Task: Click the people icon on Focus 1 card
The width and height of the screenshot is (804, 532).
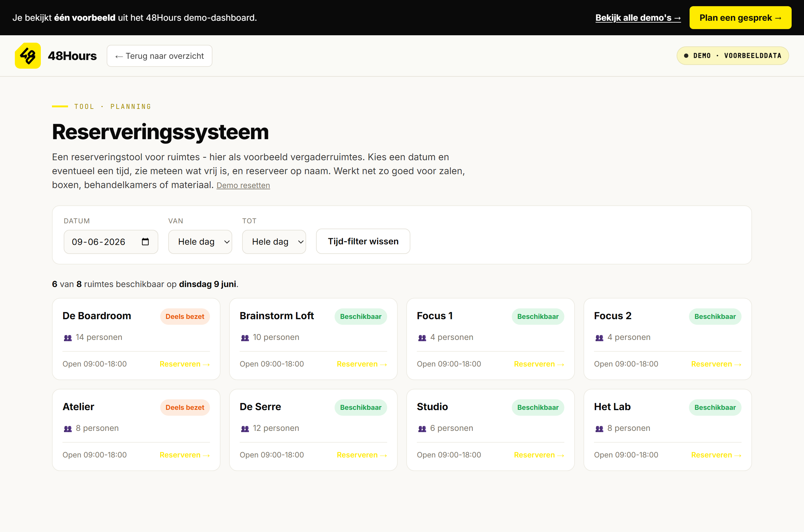Action: 422,337
